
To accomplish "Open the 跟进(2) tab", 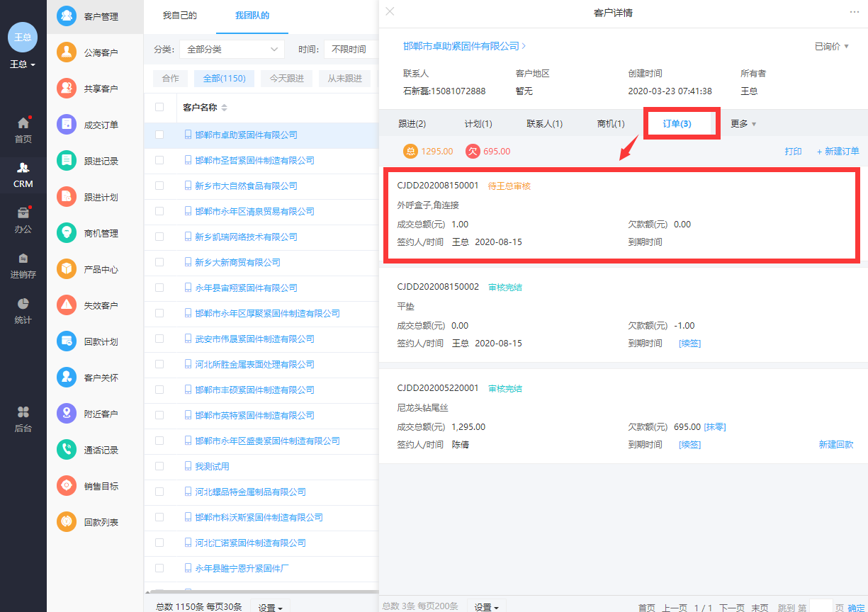I will pyautogui.click(x=412, y=123).
